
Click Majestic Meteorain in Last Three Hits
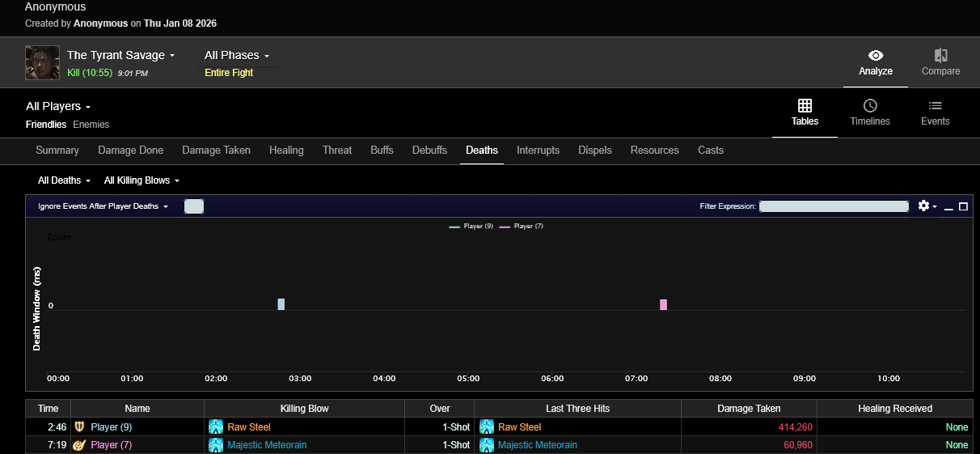click(538, 445)
